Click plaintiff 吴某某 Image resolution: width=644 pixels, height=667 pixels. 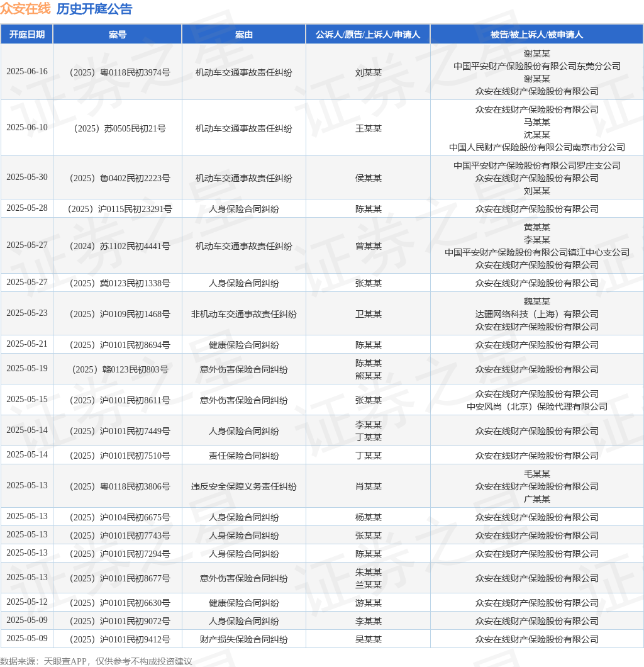(x=368, y=640)
